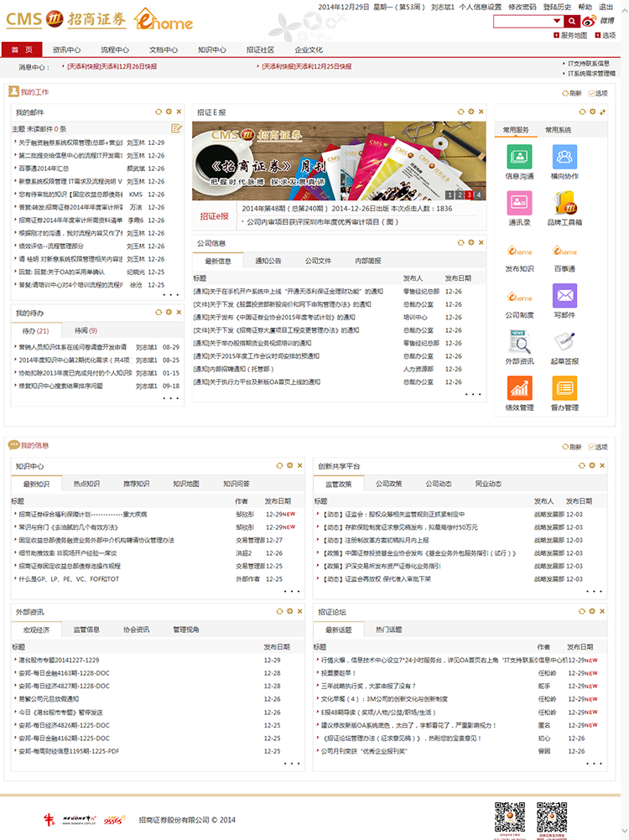Refresh the 我的邮件 panel
Screen dimensions: 629x840
coord(158,112)
